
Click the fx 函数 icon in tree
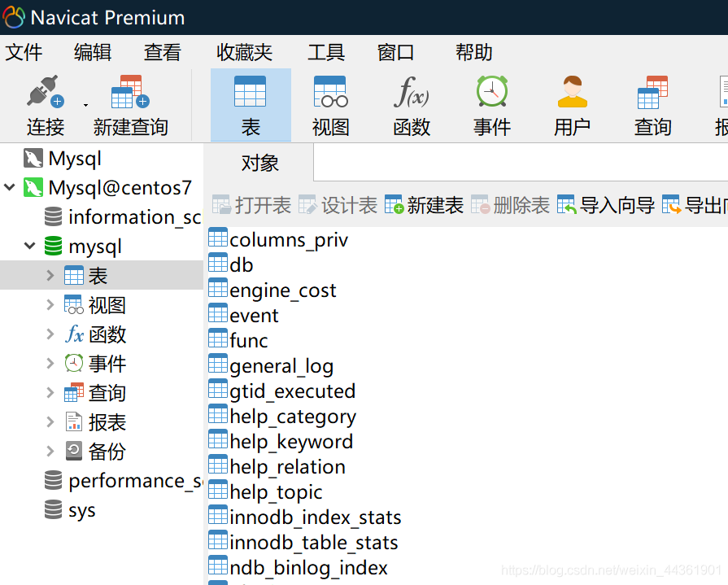point(74,334)
